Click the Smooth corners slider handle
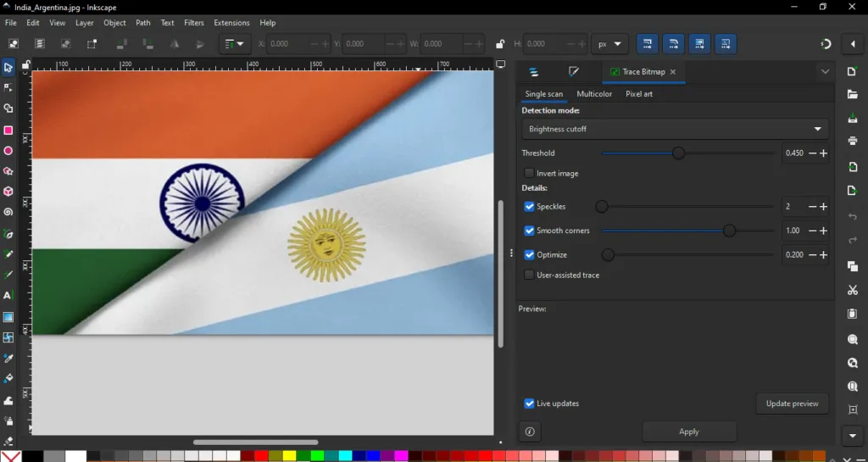Image resolution: width=868 pixels, height=462 pixels. (730, 231)
